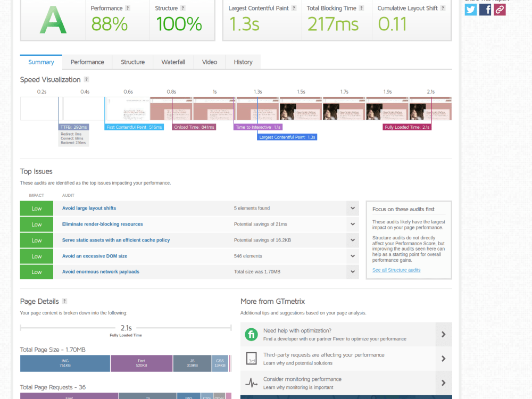Open Avoid large layout shifts link

89,209
